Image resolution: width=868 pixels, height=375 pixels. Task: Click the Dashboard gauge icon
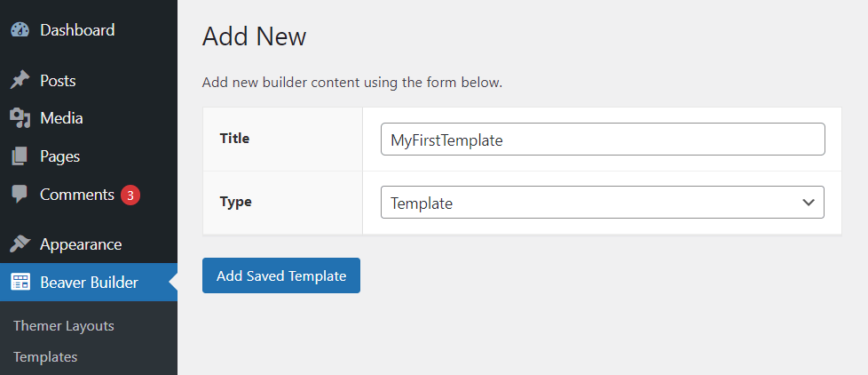20,30
